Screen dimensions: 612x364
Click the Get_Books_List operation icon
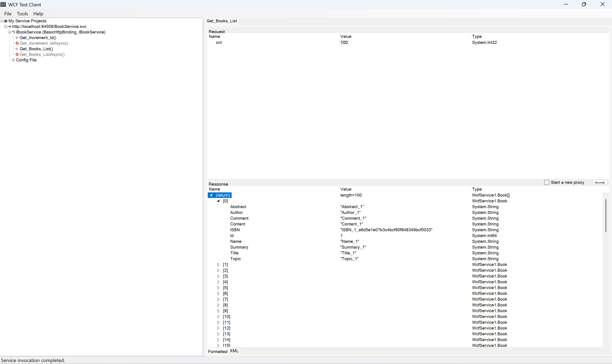pos(17,49)
